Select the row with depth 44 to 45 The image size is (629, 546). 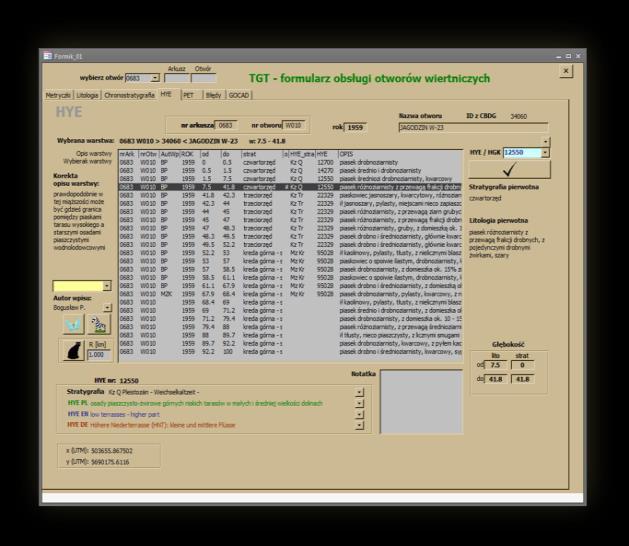pos(290,212)
